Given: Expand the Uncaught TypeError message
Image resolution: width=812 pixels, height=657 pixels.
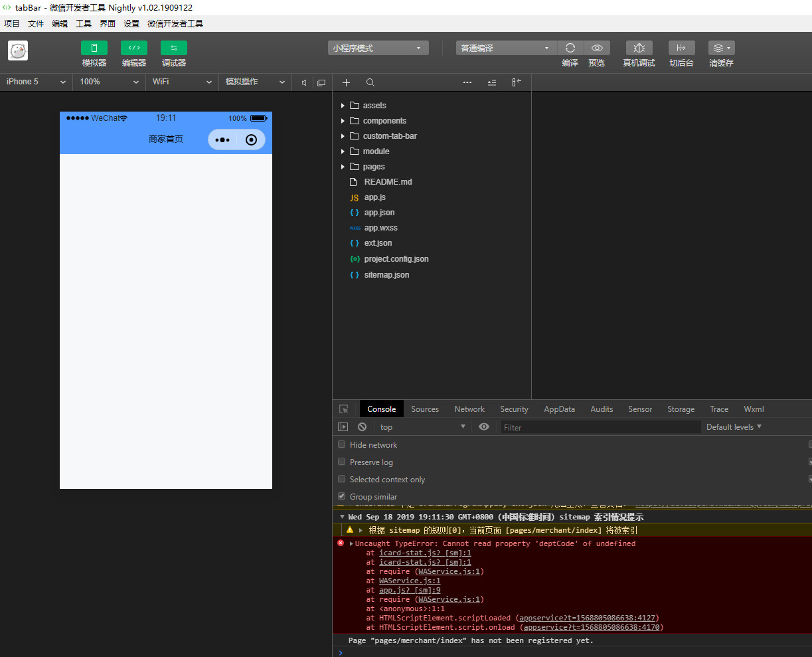Looking at the screenshot, I should [x=351, y=544].
